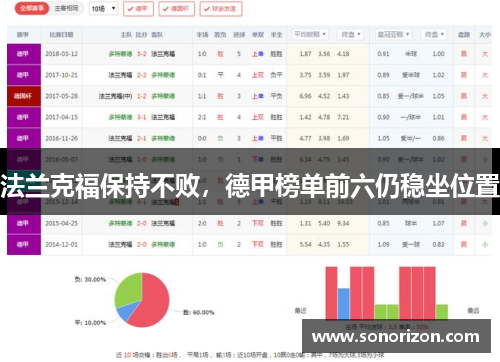This screenshot has height=362, width=500.
Task: Open the 1-2 score in the 2017-05-28 row
Action: coord(142,96)
